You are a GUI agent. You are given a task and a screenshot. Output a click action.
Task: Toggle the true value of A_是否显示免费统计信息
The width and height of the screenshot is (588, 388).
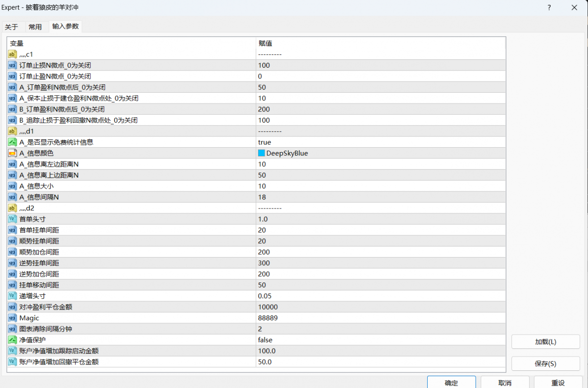tap(264, 142)
